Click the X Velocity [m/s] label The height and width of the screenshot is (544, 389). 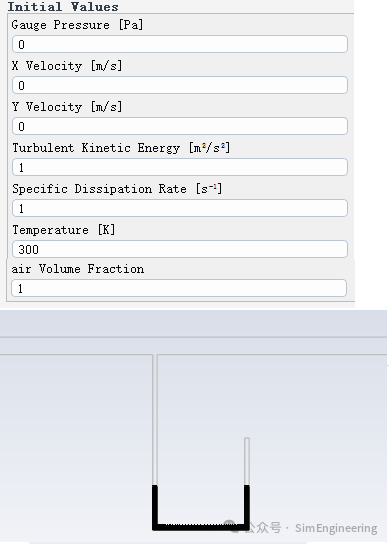[x=67, y=66]
